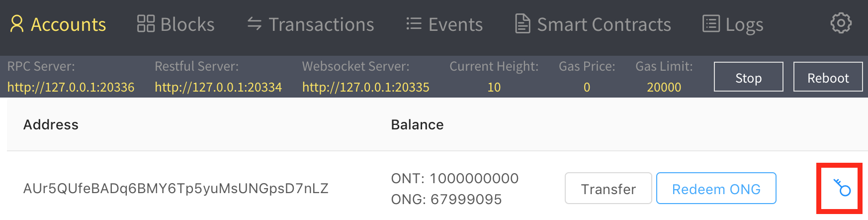Click the Accounts person icon
The height and width of the screenshot is (220, 868).
[17, 24]
